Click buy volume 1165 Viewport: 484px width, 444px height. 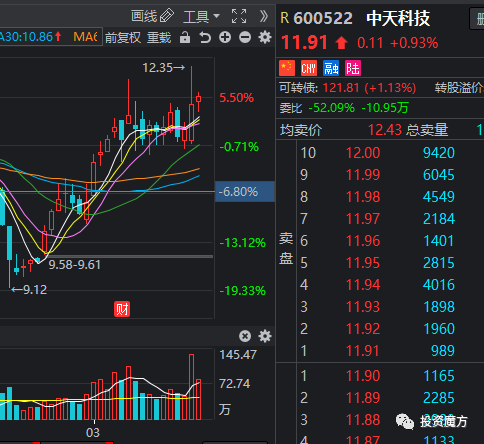point(439,376)
